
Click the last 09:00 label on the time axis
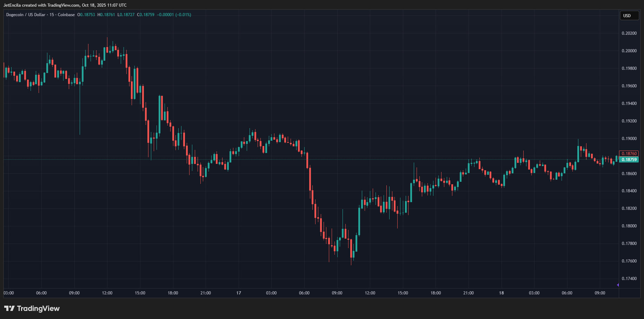pos(600,293)
